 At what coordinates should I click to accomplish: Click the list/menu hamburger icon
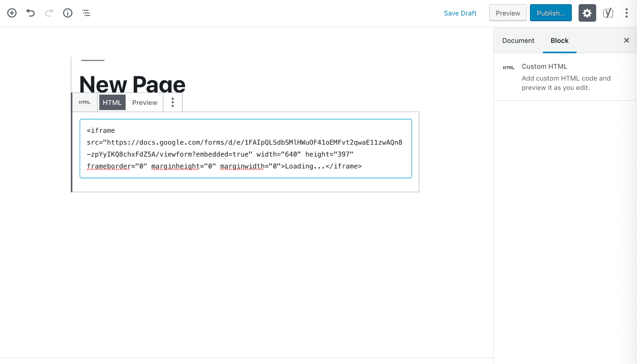86,13
